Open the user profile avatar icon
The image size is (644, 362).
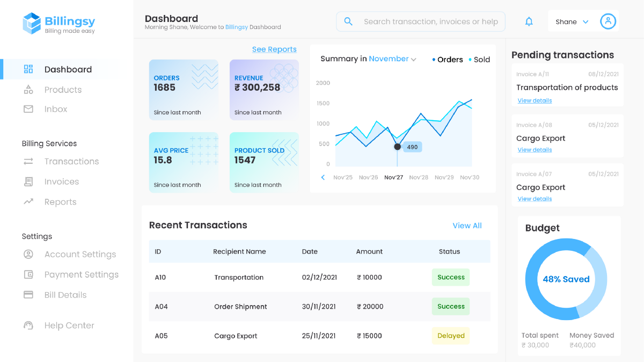click(x=608, y=21)
